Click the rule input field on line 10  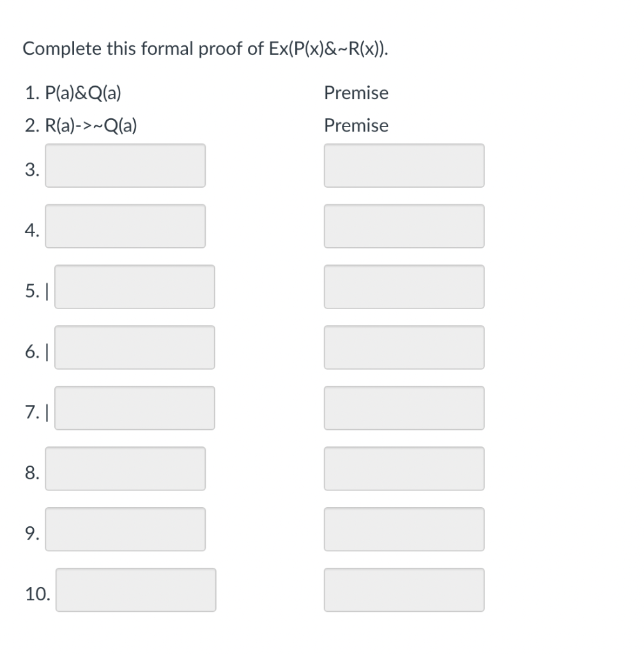coord(404,590)
